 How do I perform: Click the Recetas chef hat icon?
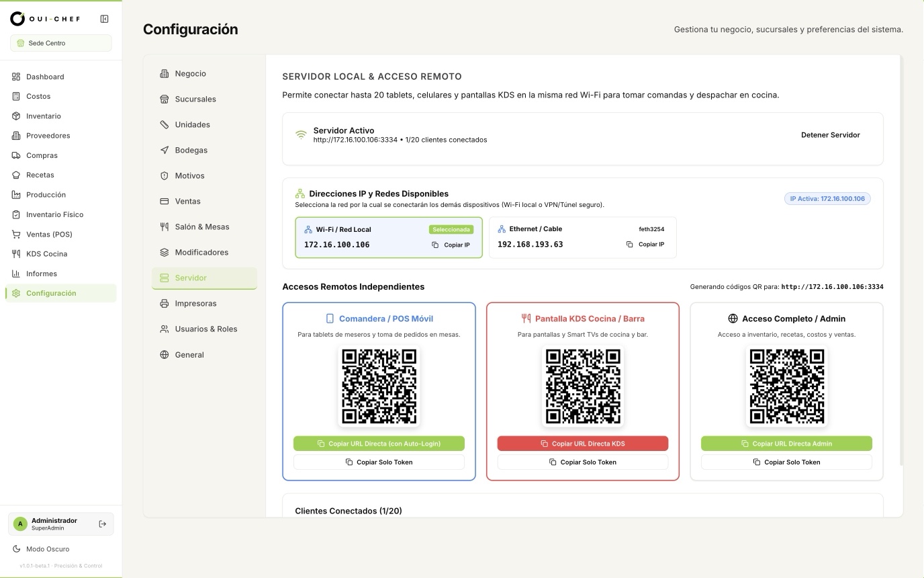click(17, 175)
